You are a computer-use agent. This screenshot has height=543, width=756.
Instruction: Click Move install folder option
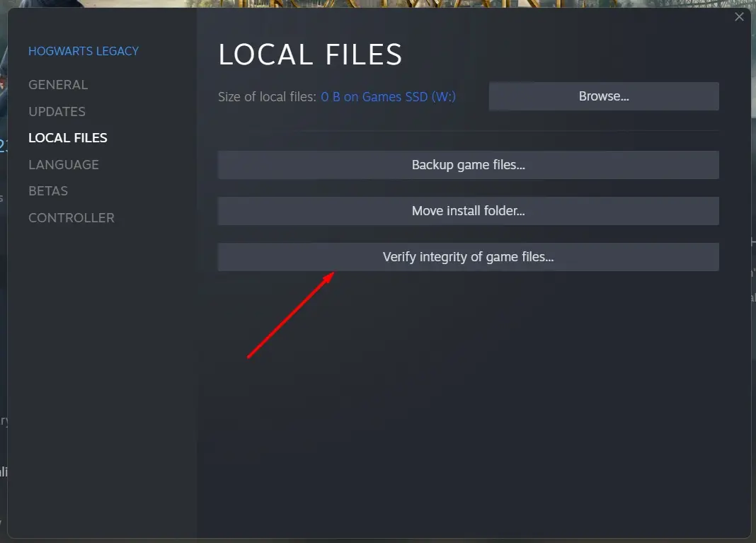(x=468, y=210)
